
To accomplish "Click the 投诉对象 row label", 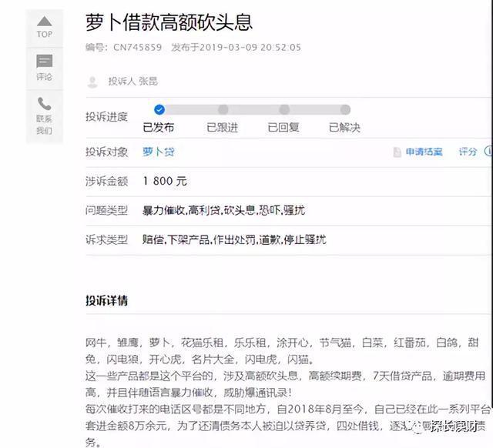I will 106,152.
